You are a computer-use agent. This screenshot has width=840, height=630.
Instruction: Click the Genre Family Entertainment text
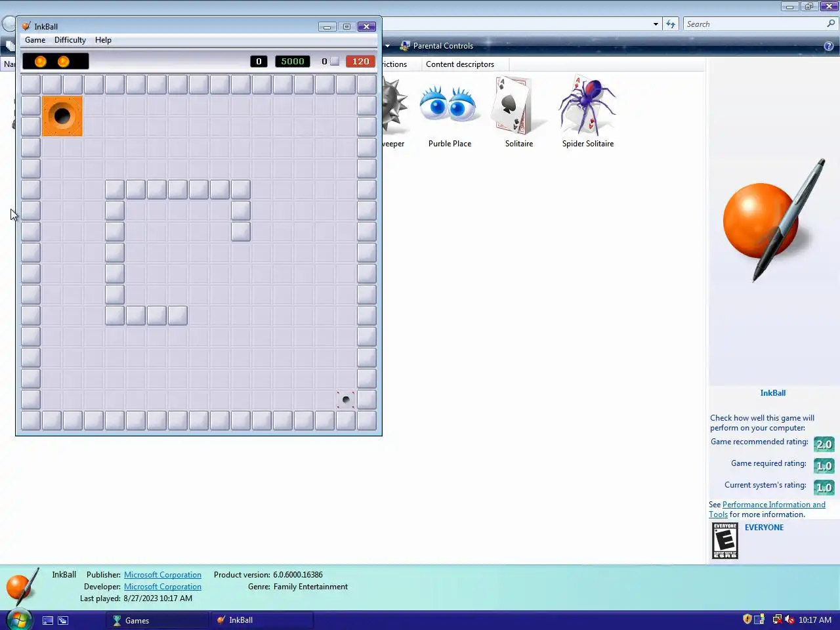(x=298, y=587)
